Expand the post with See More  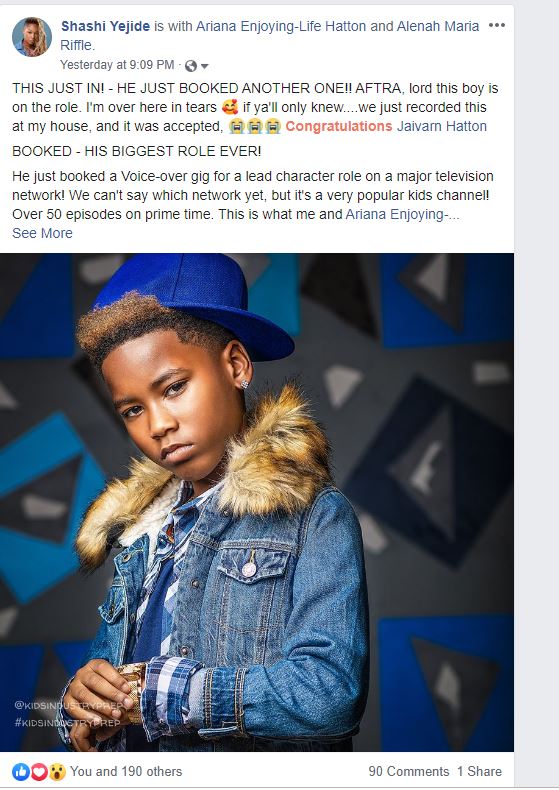point(42,233)
